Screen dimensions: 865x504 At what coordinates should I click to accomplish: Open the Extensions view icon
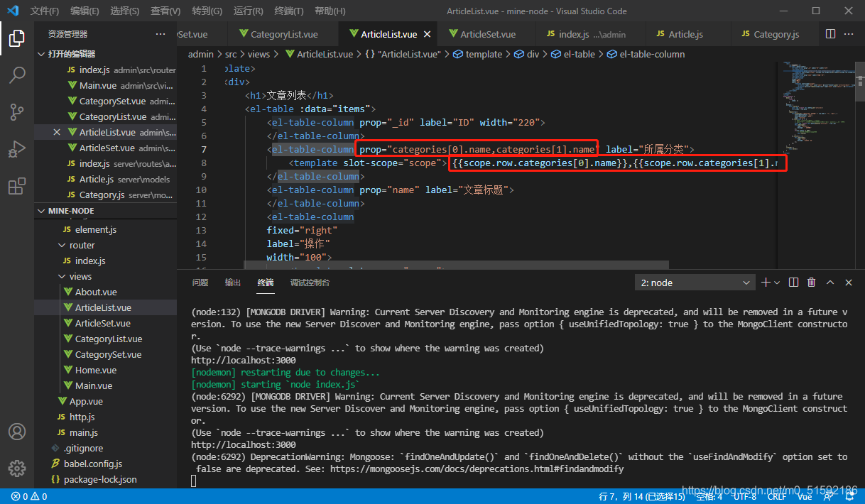(x=17, y=187)
